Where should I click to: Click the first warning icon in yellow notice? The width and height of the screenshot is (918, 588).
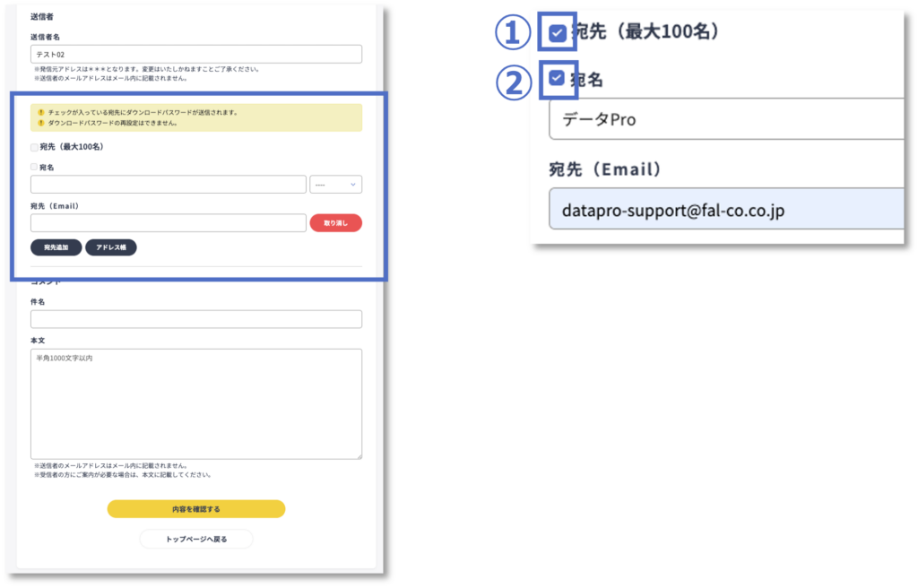coord(41,112)
